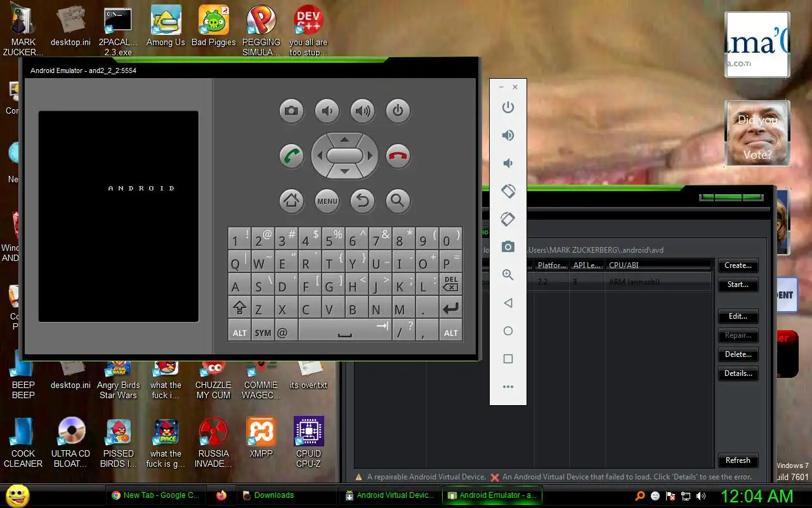The width and height of the screenshot is (812, 508).
Task: Toggle the left ALT key
Action: [x=240, y=331]
